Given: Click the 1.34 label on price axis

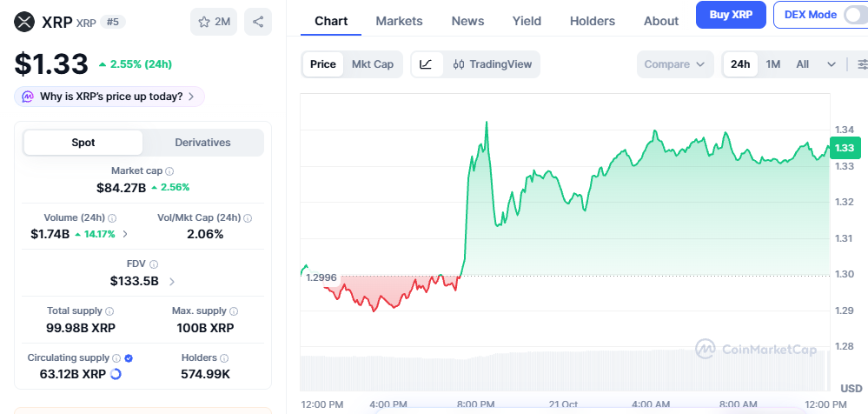Looking at the screenshot, I should coord(845,130).
